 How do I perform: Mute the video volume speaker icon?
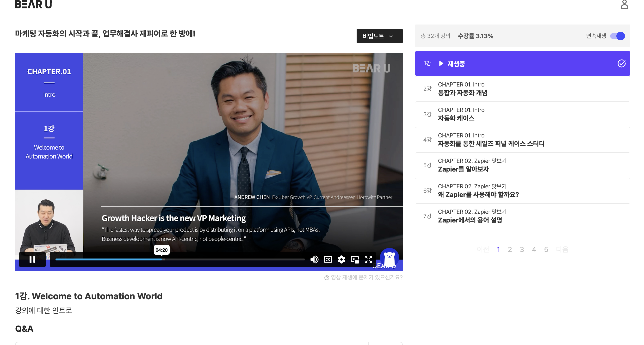(314, 259)
